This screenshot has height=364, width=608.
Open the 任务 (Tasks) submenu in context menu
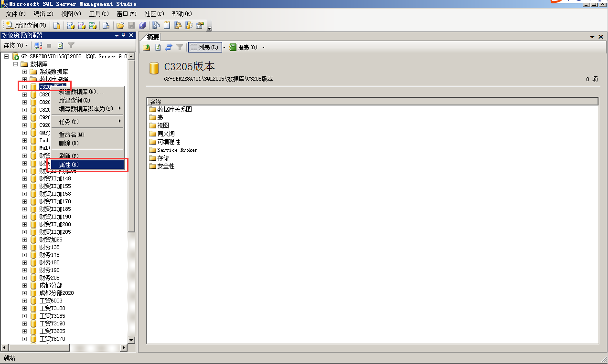88,122
